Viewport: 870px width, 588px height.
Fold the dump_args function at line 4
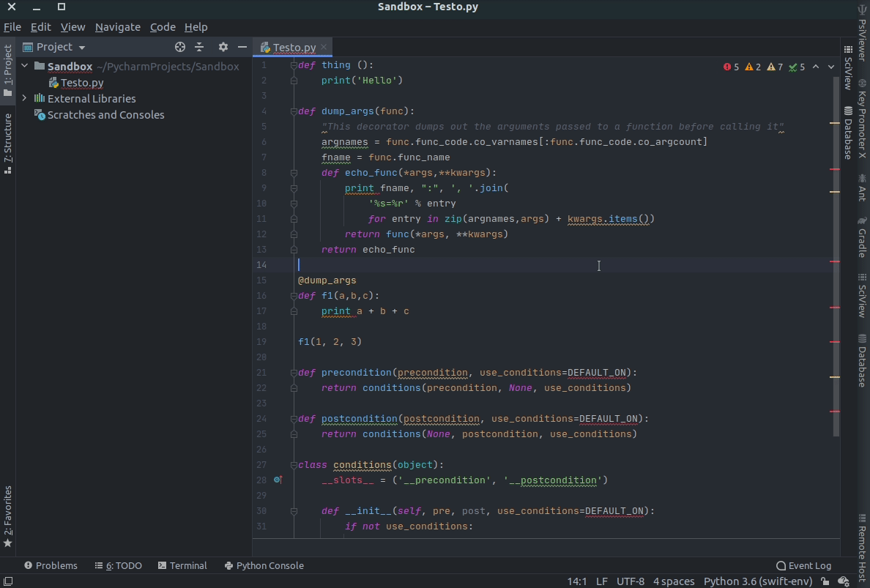(x=294, y=111)
